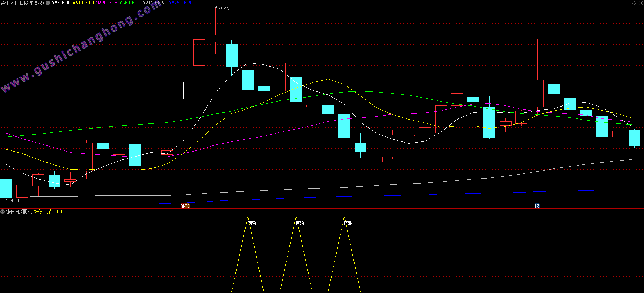Select the magenta MA20: 6.85 label
This screenshot has height=293, width=644.
(107, 3)
